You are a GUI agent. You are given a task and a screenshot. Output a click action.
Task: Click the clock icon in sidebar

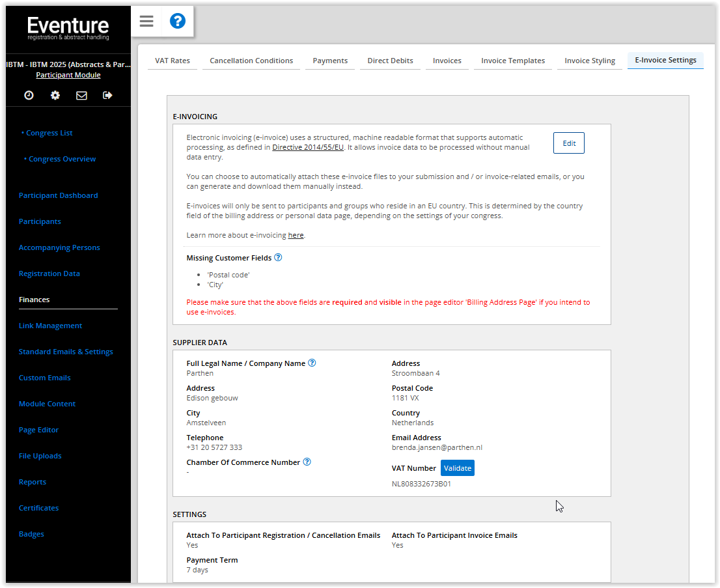pyautogui.click(x=29, y=95)
